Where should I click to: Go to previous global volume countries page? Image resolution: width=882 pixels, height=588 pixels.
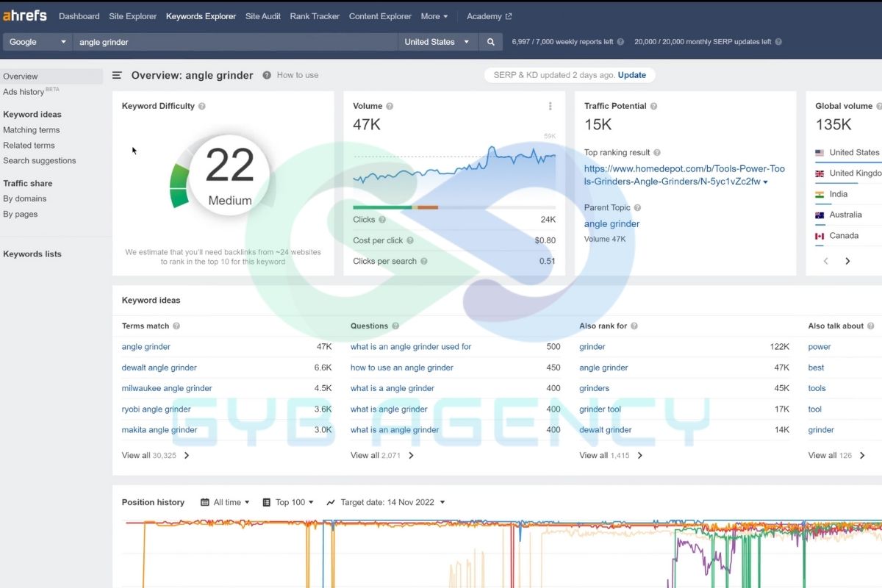[825, 261]
